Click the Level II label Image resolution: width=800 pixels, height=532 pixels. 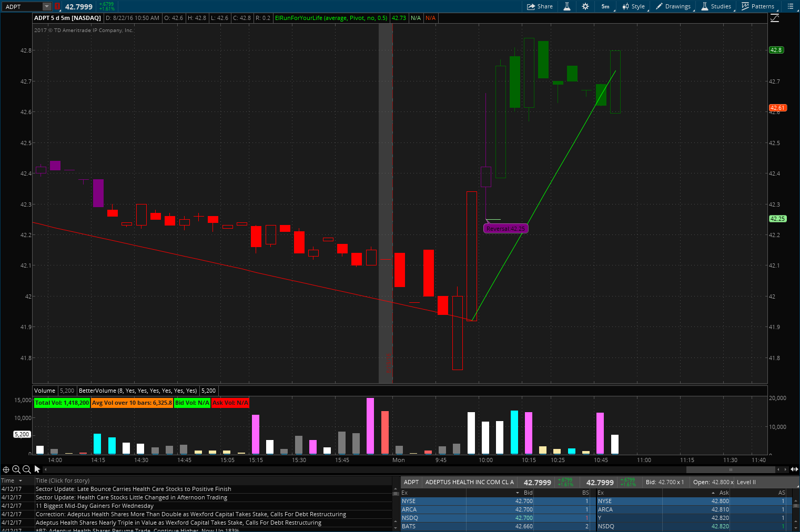click(x=746, y=482)
